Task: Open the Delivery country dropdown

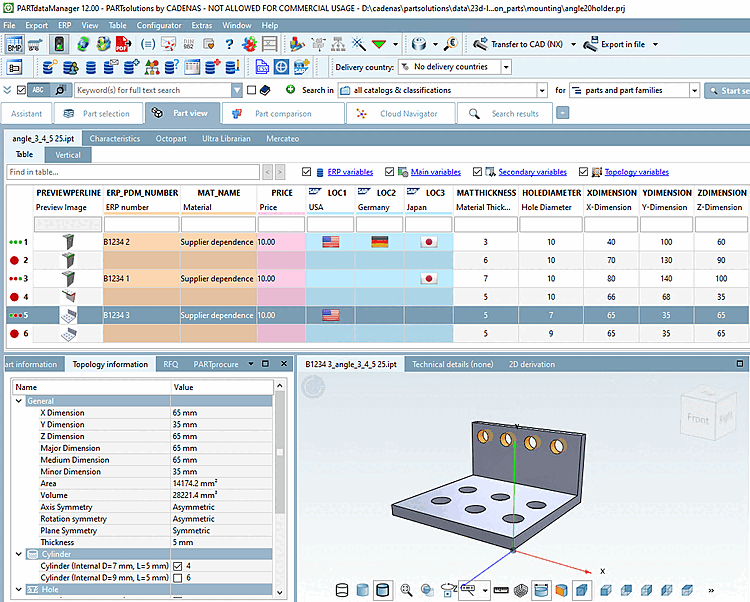Action: coord(504,67)
